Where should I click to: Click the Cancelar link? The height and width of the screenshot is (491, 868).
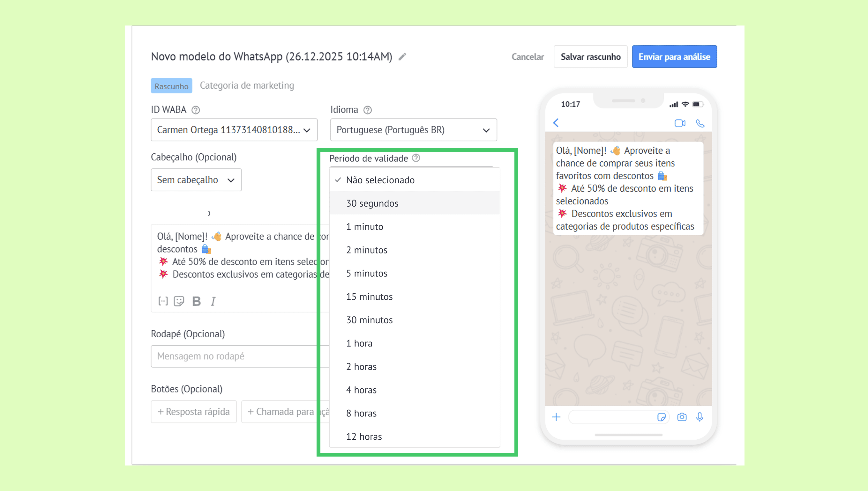point(528,57)
